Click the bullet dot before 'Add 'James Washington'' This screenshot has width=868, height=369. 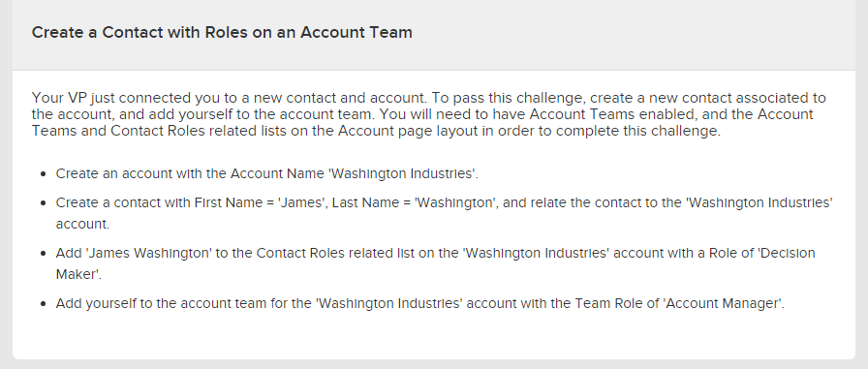[x=45, y=254]
